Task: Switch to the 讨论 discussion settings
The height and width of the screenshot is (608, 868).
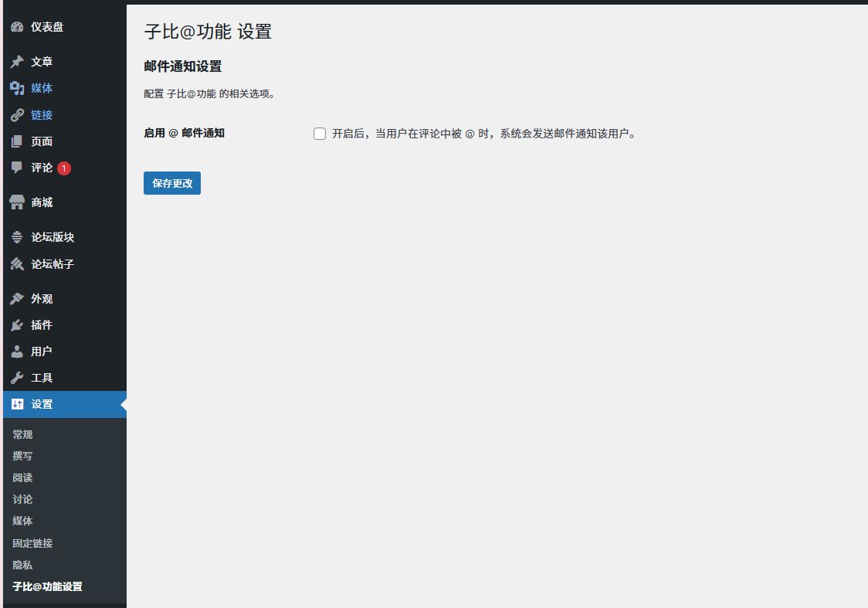Action: tap(22, 499)
